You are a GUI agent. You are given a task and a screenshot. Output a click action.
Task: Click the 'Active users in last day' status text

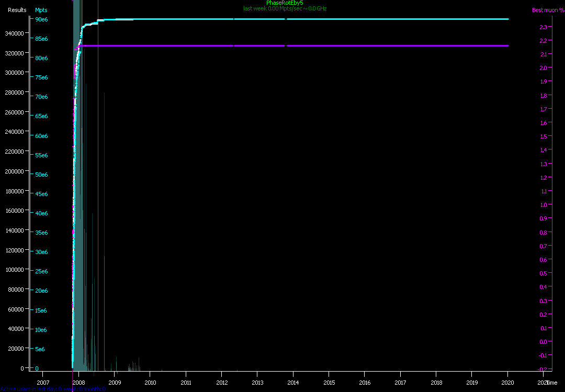coord(52,389)
